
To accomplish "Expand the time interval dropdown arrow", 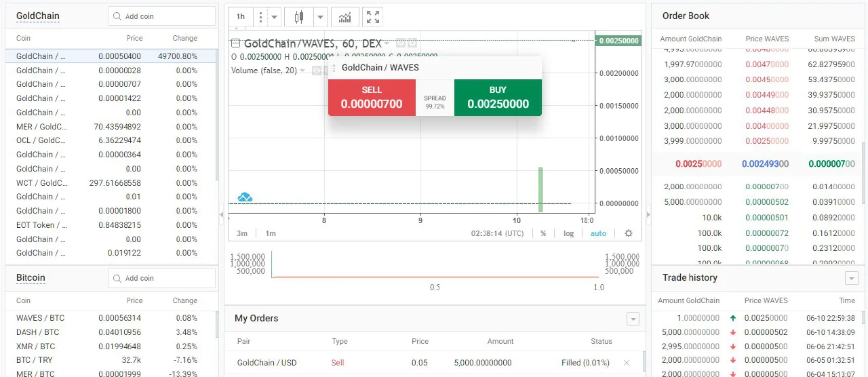I will point(275,16).
